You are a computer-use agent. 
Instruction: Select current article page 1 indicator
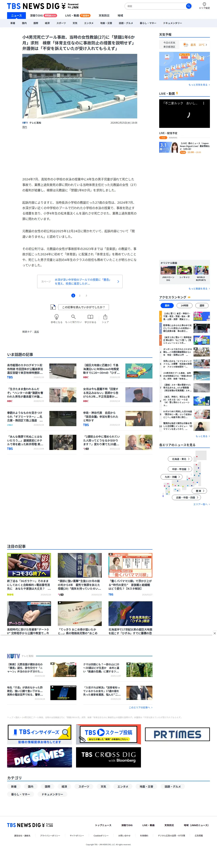(x=73, y=296)
